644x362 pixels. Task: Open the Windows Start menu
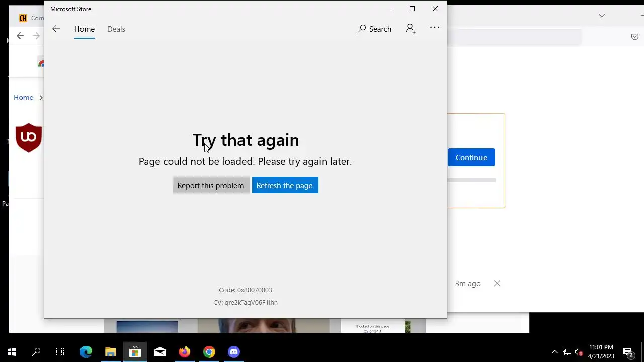(12, 352)
